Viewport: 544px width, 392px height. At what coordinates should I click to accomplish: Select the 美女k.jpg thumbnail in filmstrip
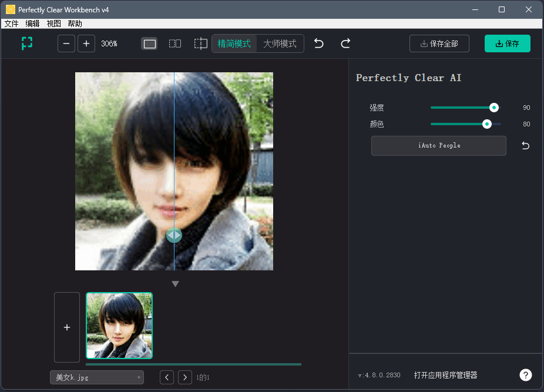click(119, 326)
